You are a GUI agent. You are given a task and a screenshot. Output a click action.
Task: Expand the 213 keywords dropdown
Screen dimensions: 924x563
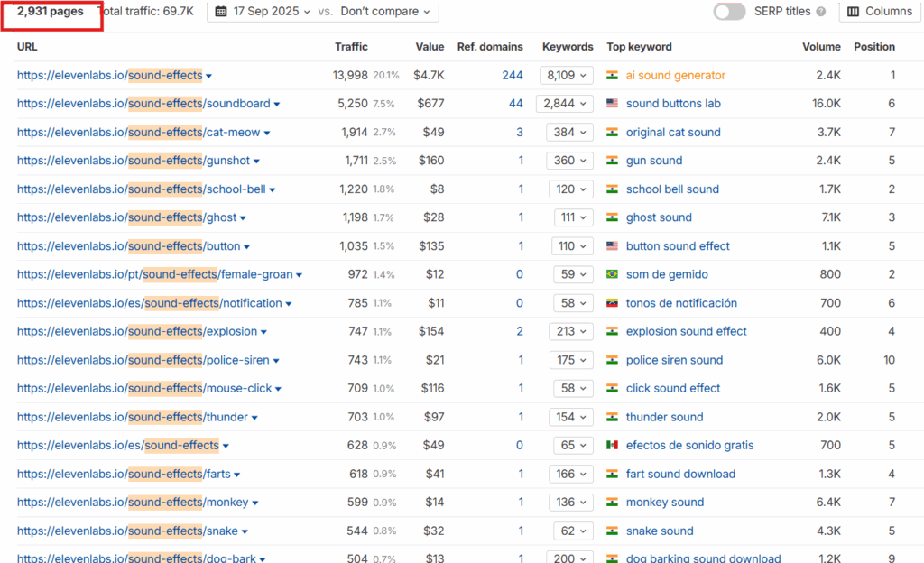(x=570, y=331)
